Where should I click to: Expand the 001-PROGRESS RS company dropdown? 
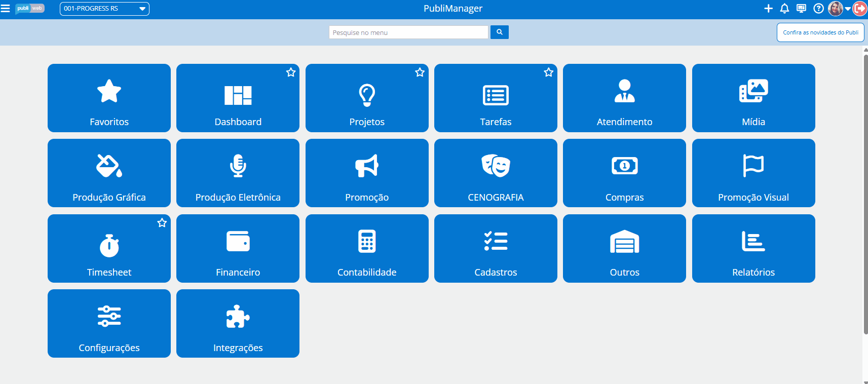(104, 9)
